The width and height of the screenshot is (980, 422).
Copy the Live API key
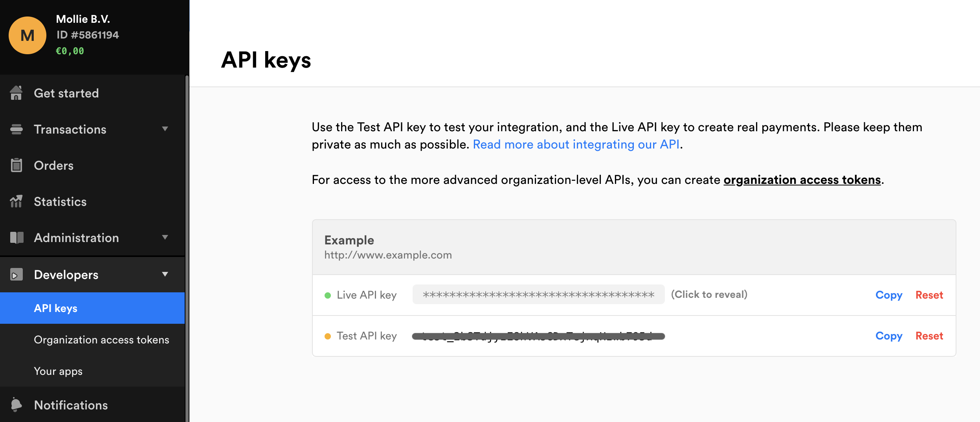[889, 295]
